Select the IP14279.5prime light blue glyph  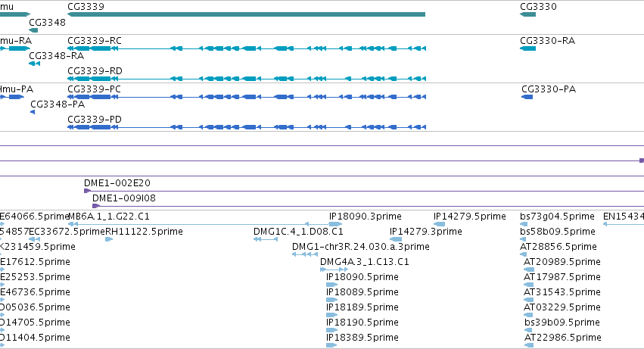pos(439,224)
